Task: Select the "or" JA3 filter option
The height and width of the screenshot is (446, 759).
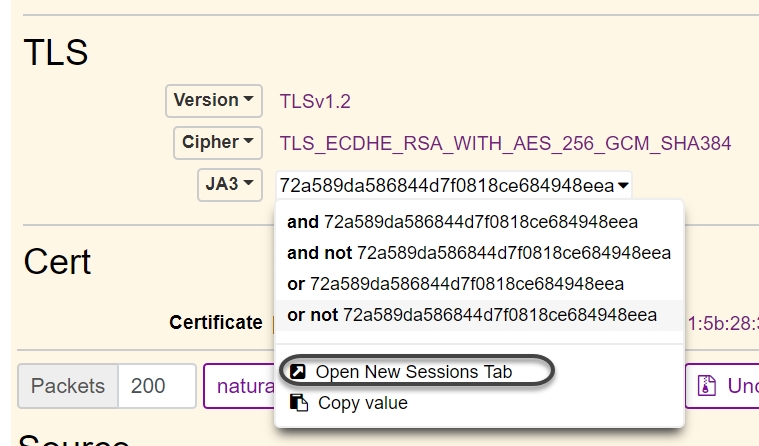Action: (455, 284)
